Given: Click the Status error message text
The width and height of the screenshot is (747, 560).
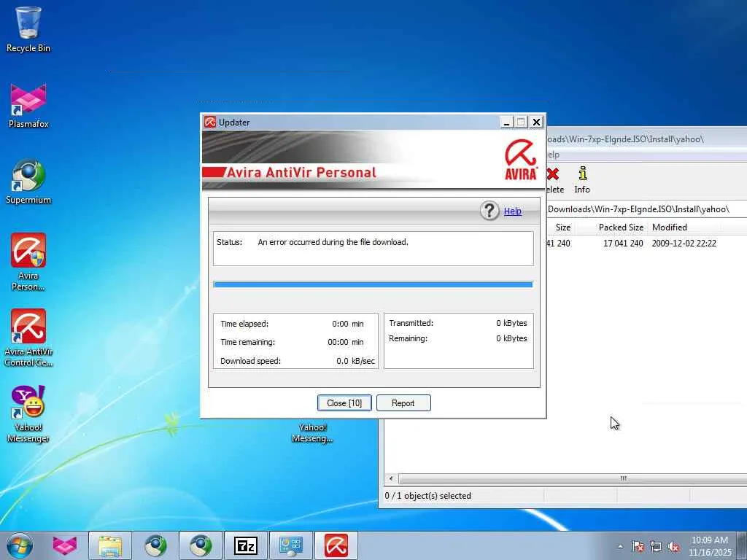Looking at the screenshot, I should pos(333,242).
